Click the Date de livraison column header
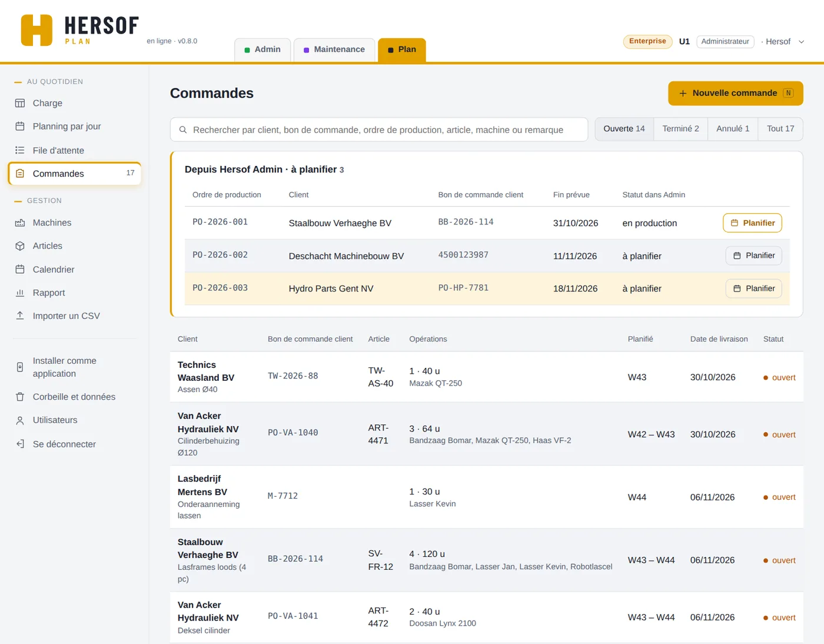This screenshot has width=824, height=644. (x=719, y=339)
